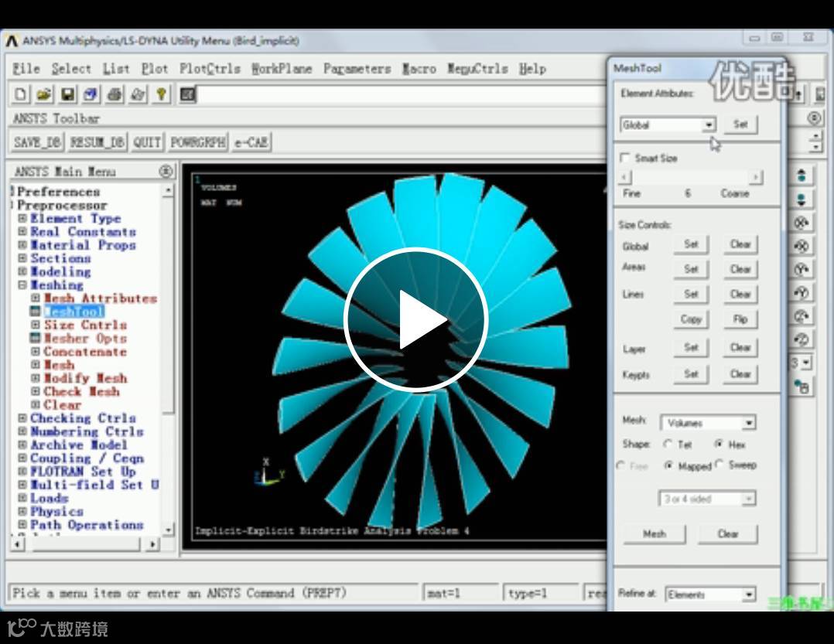Click Main Menu horizontal scrollbar right arrow
This screenshot has width=834, height=644.
[x=152, y=544]
